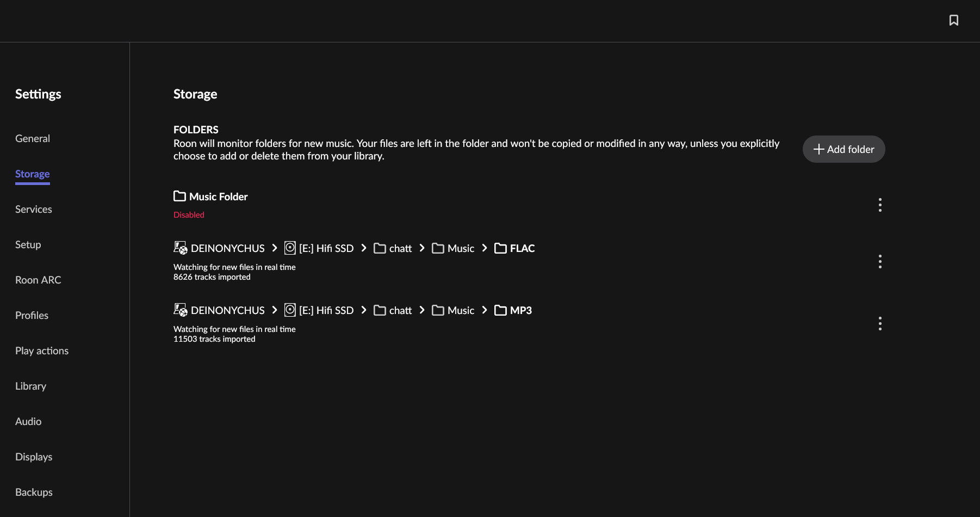This screenshot has width=980, height=517.
Task: Open the General settings section
Action: [x=33, y=139]
